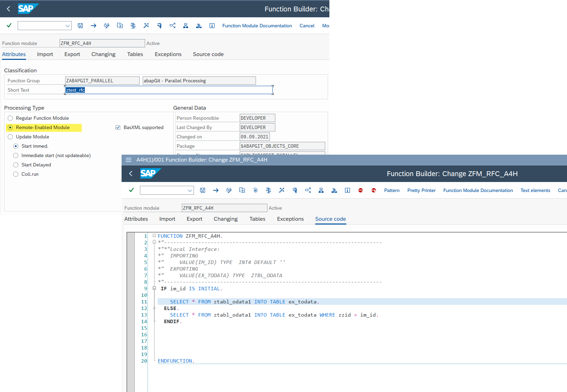
Task: Open Function Module Documentation in upper toolbar
Action: (257, 26)
